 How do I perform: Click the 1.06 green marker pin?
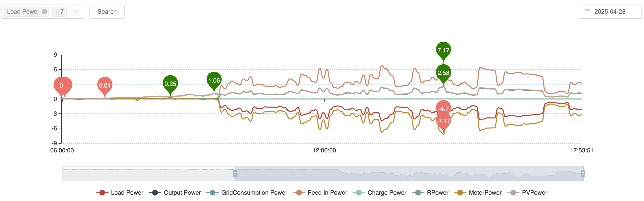[x=214, y=80]
